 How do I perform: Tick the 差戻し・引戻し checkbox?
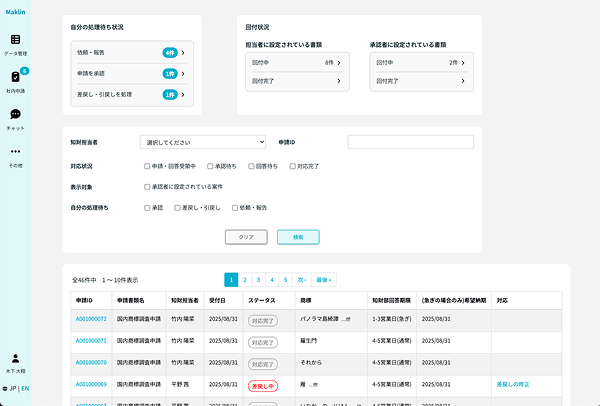point(177,207)
